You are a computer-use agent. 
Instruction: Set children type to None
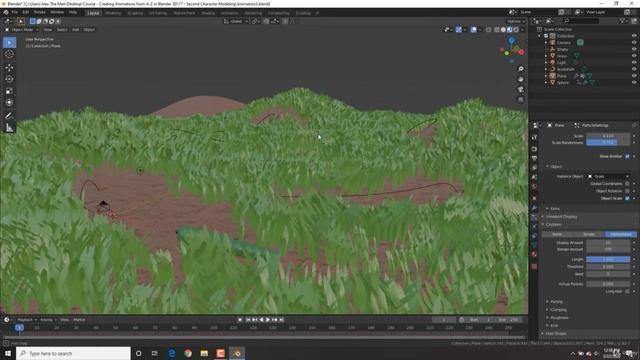557,235
